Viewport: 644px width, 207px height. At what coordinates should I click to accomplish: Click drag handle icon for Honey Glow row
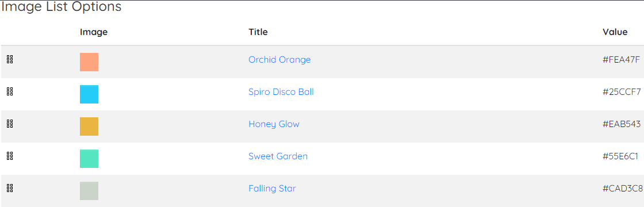[10, 124]
